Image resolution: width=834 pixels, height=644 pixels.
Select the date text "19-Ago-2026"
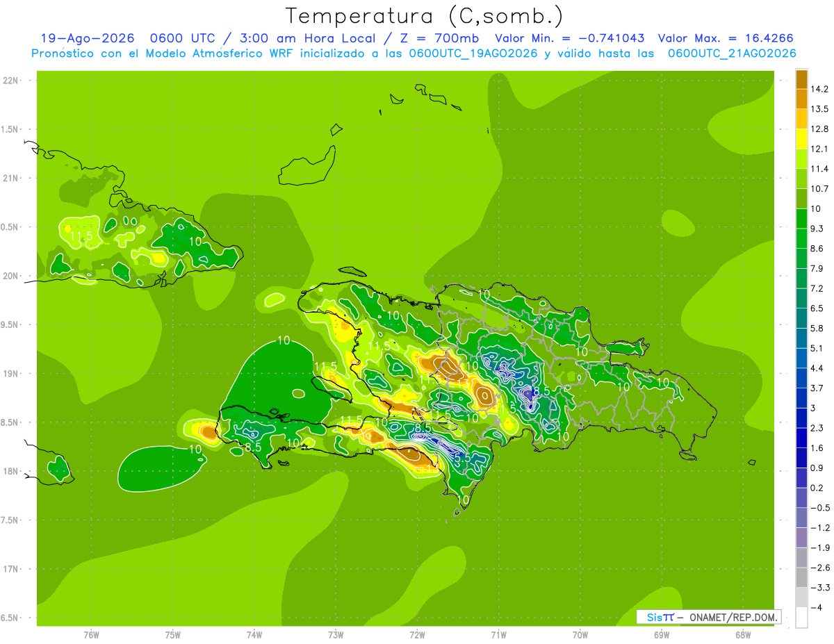[x=86, y=38]
